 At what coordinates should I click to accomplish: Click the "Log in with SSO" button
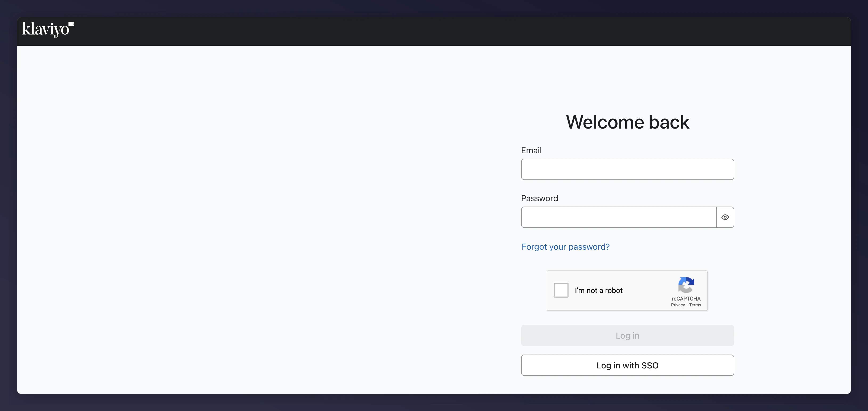pos(627,365)
